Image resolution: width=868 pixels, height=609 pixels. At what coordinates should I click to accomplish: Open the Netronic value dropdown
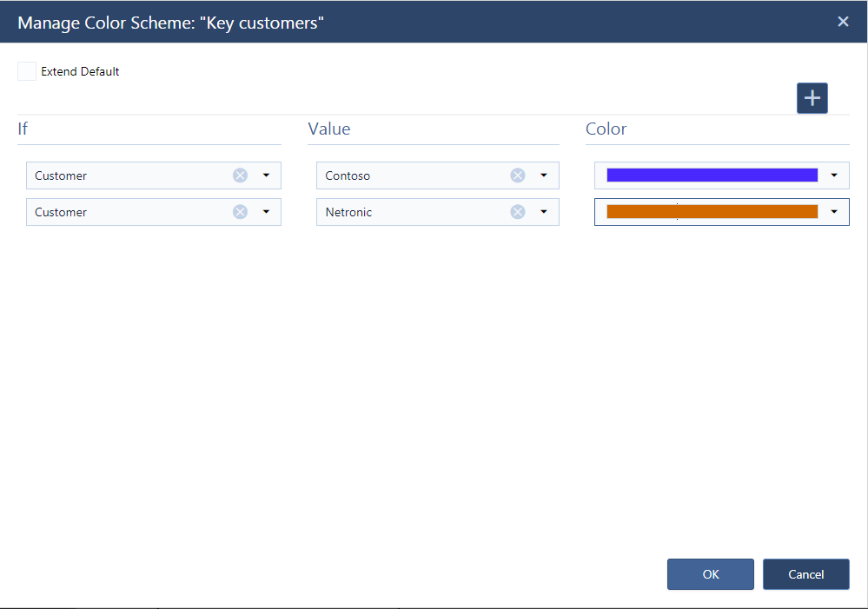click(x=544, y=211)
